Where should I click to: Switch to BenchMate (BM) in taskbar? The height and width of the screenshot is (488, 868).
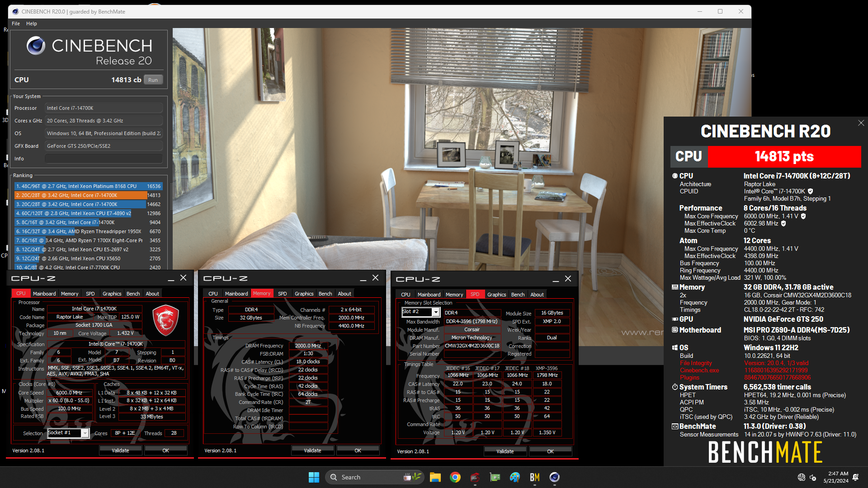(x=535, y=477)
